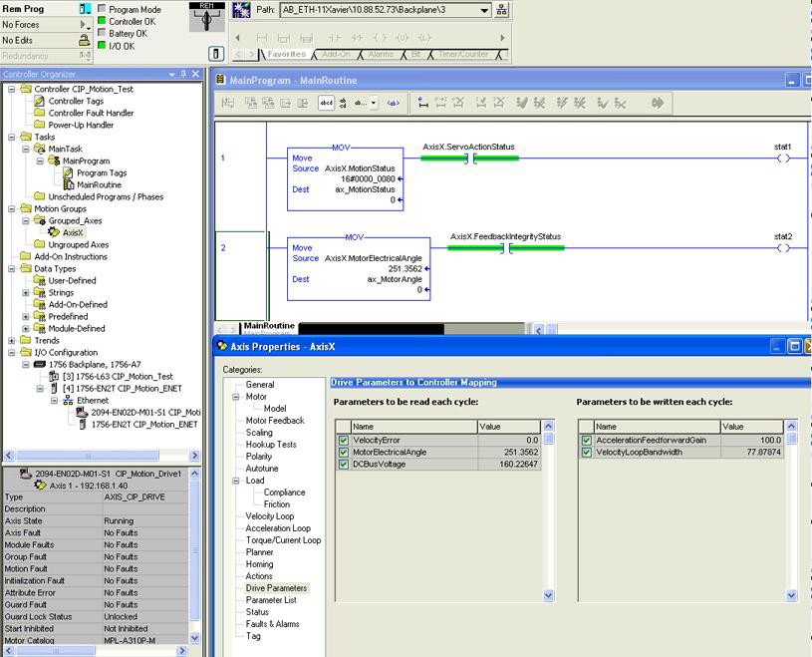The image size is (812, 657).
Task: Click the read parameters list scrollbar down arrow
Action: (549, 596)
